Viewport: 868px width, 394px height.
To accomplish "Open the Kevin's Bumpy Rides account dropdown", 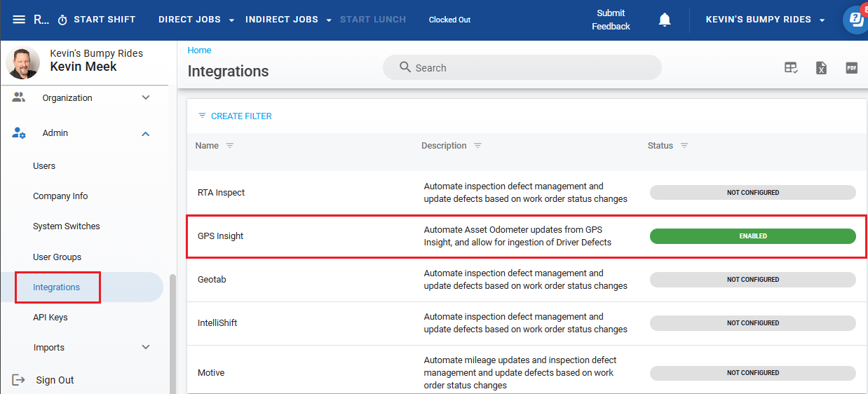I will tap(766, 20).
